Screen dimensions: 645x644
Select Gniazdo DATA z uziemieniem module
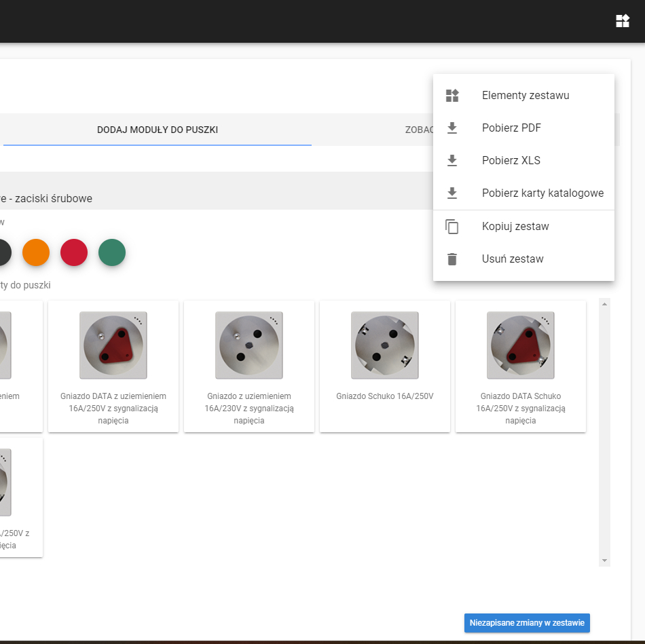pos(113,366)
